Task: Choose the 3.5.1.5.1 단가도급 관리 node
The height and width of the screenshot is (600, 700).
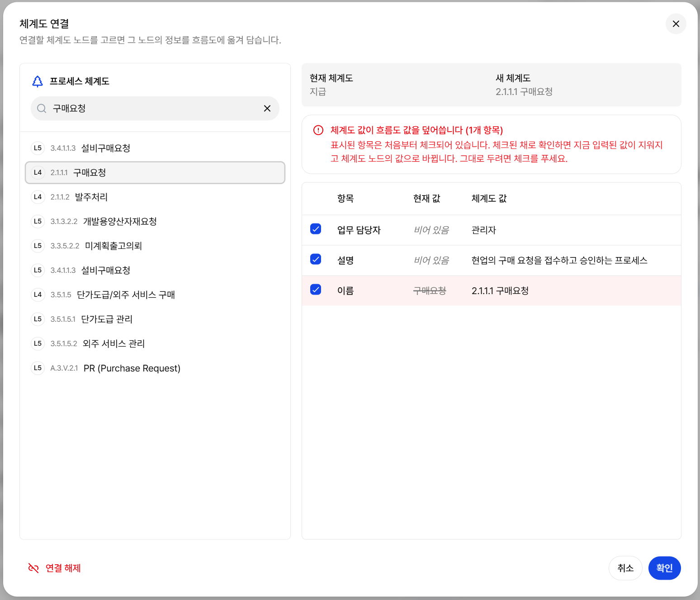Action: point(155,319)
